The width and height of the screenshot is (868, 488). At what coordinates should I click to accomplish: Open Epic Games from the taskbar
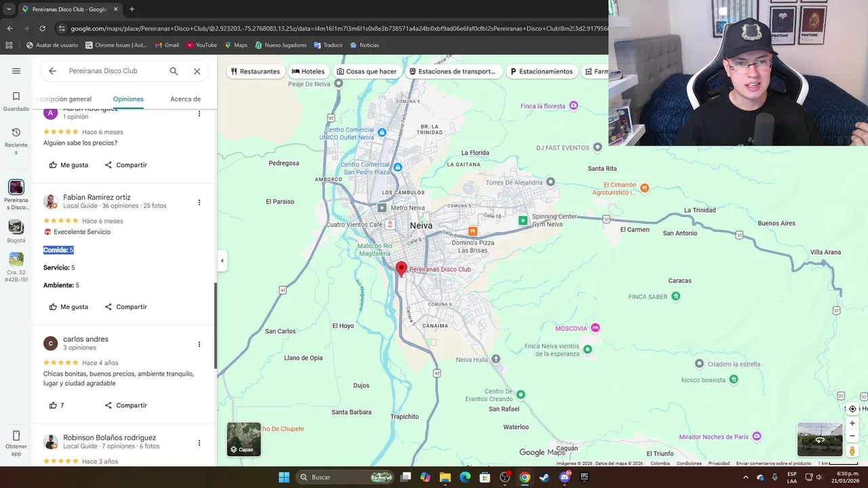pos(585,477)
